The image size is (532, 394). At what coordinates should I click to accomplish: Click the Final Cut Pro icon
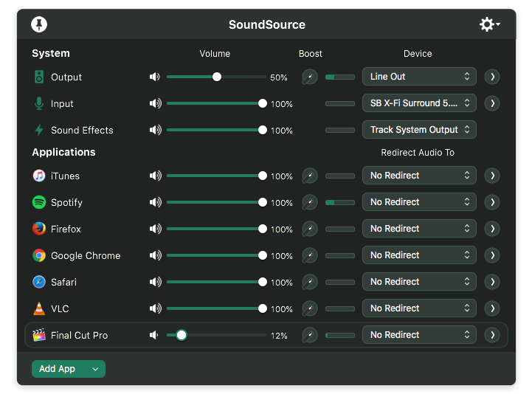[x=39, y=335]
